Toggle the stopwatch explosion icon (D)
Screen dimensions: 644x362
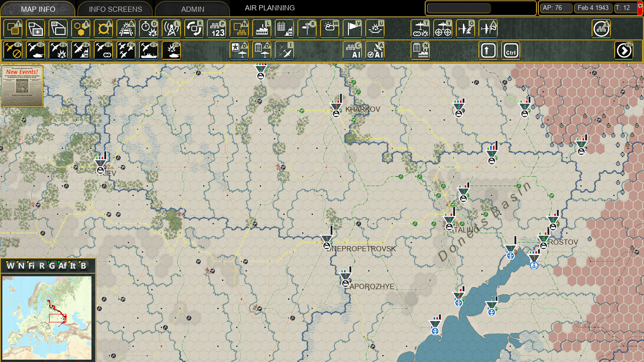(149, 29)
